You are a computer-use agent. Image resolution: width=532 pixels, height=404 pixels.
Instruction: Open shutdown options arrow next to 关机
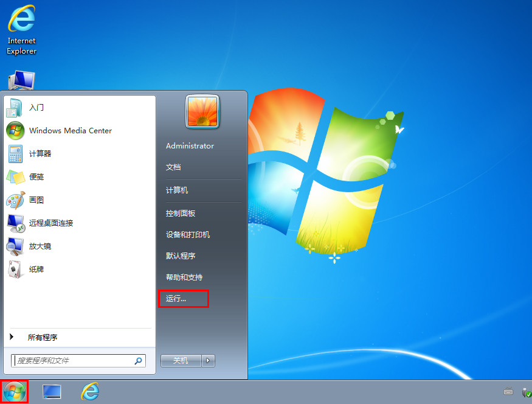208,361
